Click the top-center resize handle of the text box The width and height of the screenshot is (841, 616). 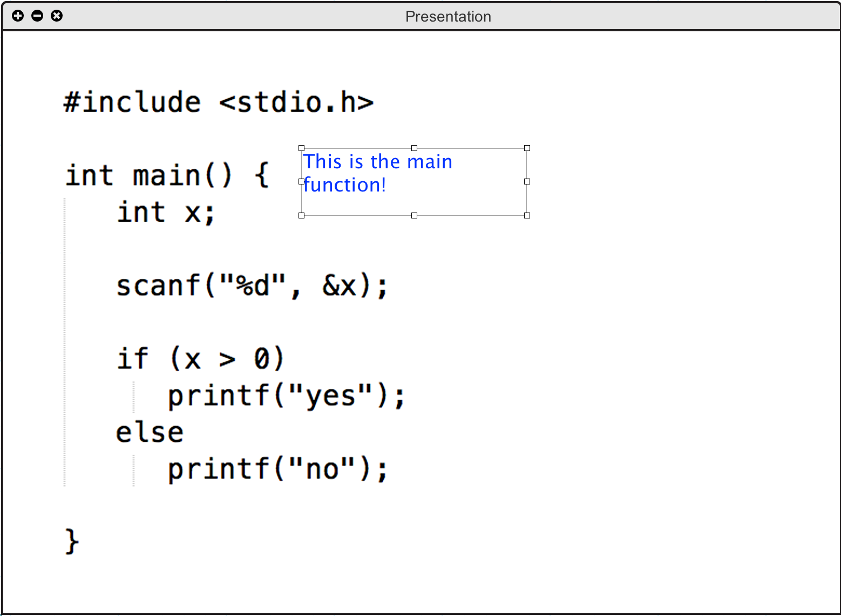[415, 148]
